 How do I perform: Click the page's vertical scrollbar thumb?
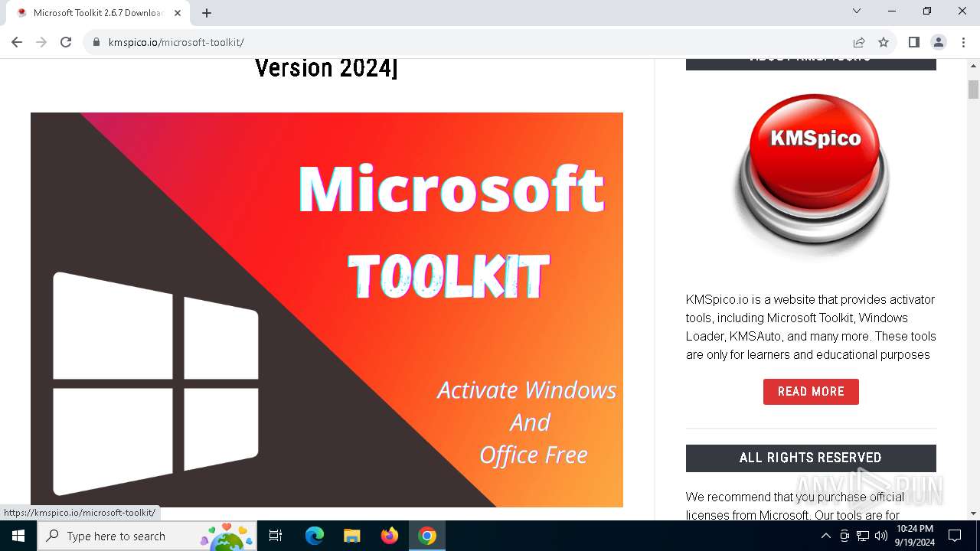pyautogui.click(x=973, y=90)
